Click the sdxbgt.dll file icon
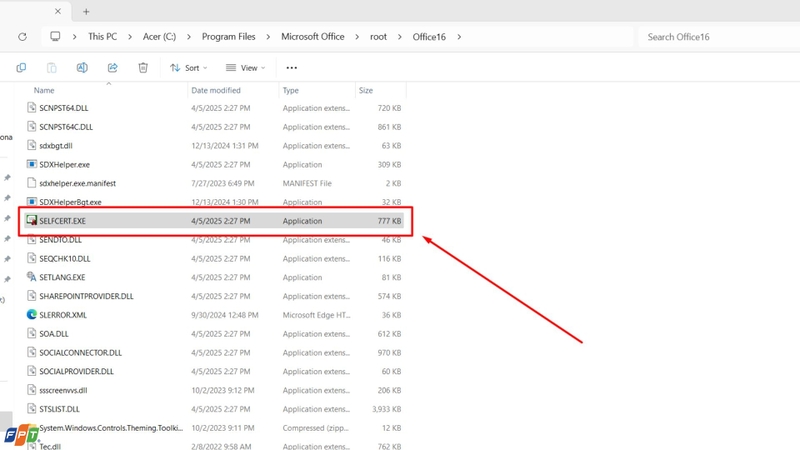This screenshot has width=800, height=450. click(32, 145)
